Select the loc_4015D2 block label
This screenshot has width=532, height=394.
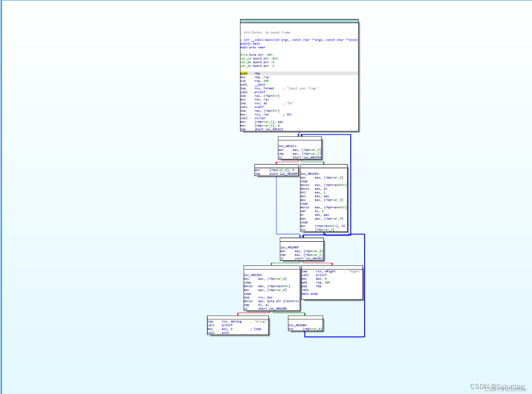tap(253, 275)
